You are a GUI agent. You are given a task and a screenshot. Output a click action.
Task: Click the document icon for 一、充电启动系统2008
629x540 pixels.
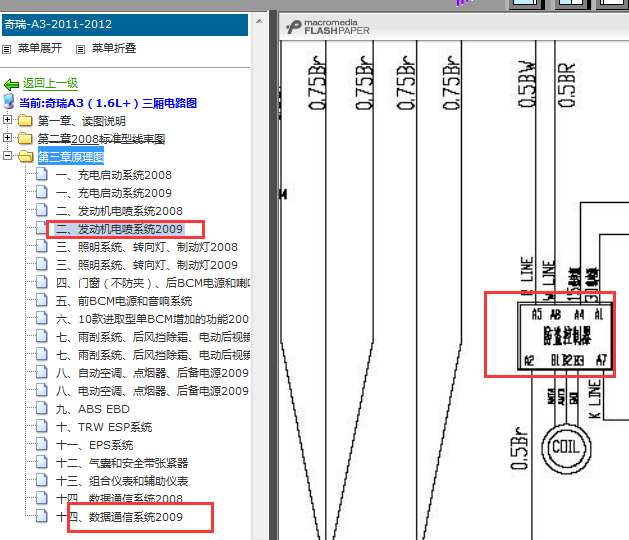click(x=42, y=174)
